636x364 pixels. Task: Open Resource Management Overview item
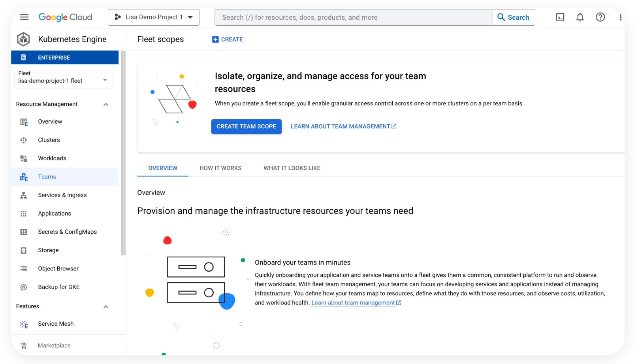pos(65,122)
